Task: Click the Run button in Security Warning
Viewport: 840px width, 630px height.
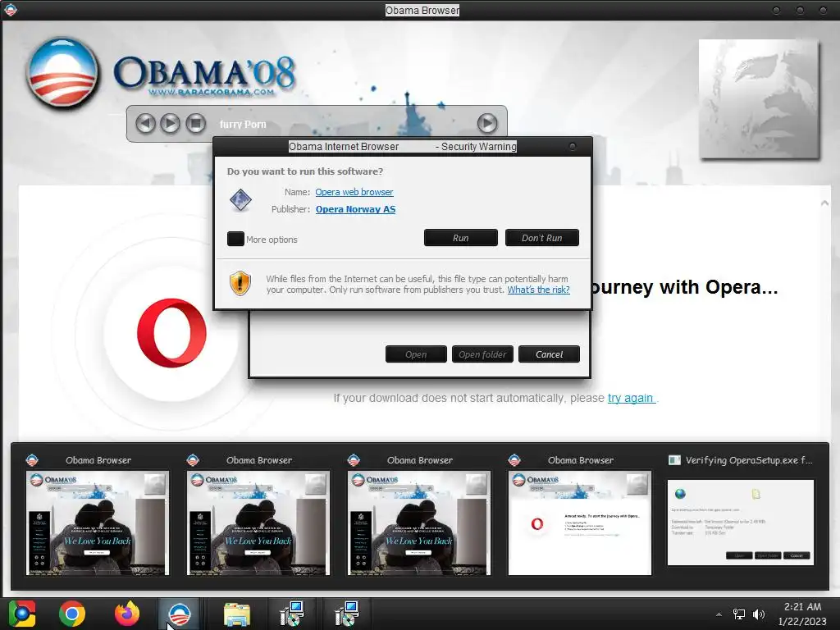Action: [x=461, y=238]
